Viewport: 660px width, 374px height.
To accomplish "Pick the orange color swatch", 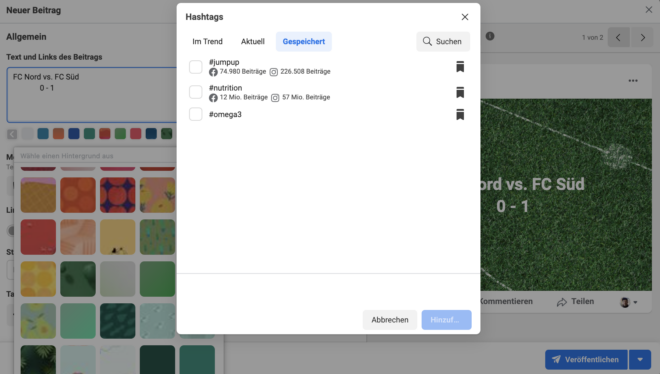I will click(59, 134).
